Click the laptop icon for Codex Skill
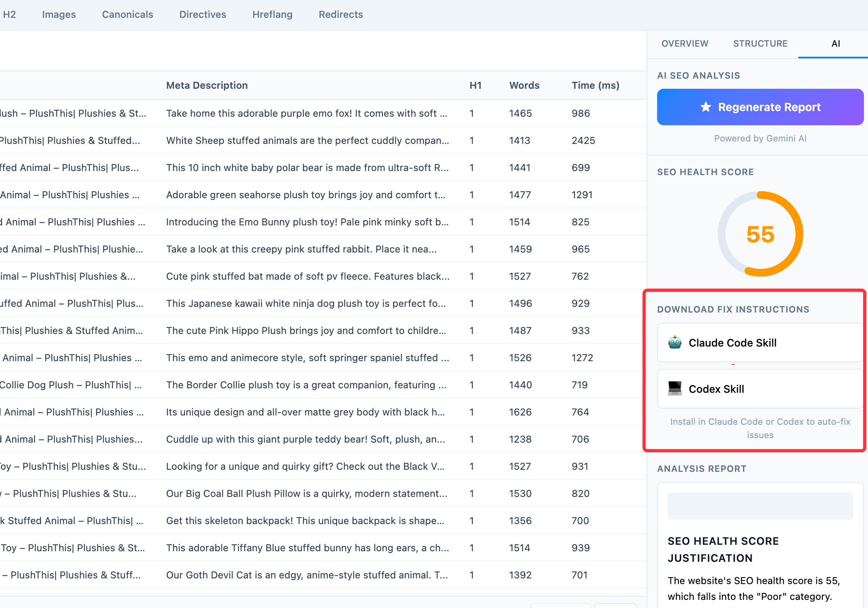 click(675, 389)
